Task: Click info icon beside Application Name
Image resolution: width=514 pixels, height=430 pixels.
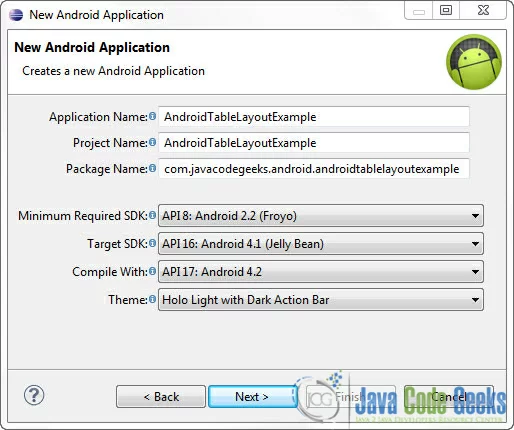Action: (x=152, y=116)
